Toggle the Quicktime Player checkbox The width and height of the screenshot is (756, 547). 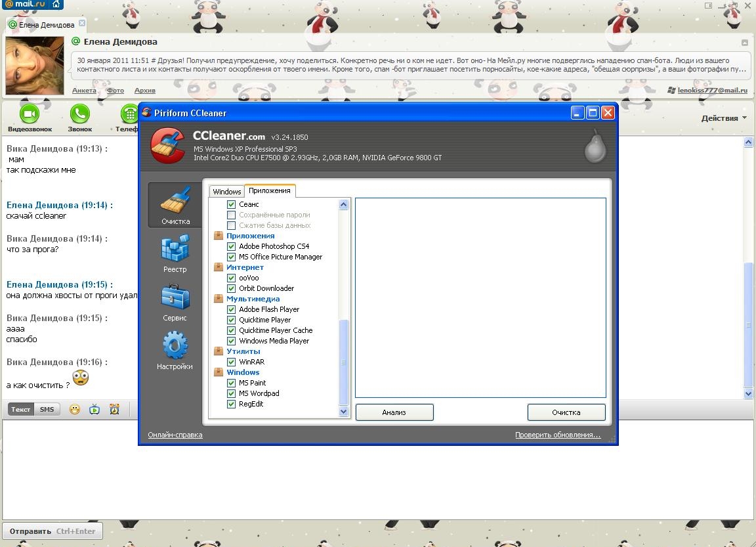(232, 320)
